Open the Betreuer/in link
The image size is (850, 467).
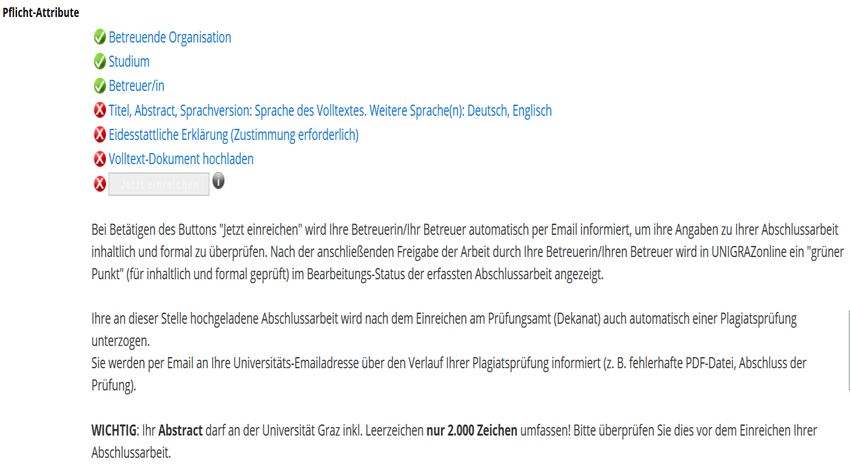[136, 86]
